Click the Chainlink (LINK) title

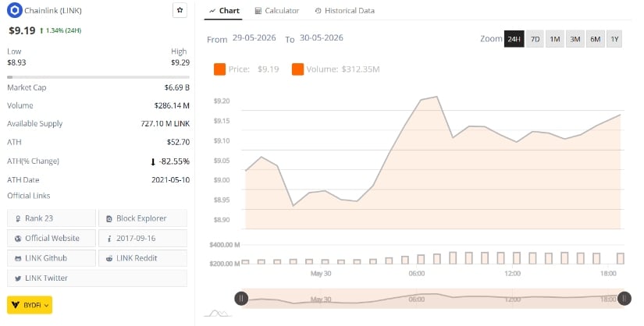click(x=53, y=11)
